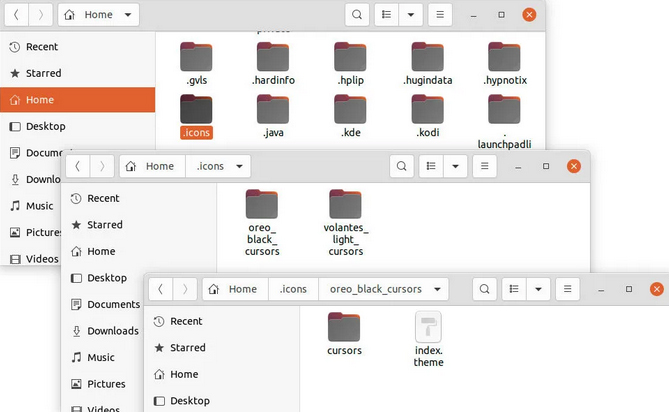Select Starred in the front window sidebar
Image resolution: width=669 pixels, height=414 pixels.
pos(187,348)
